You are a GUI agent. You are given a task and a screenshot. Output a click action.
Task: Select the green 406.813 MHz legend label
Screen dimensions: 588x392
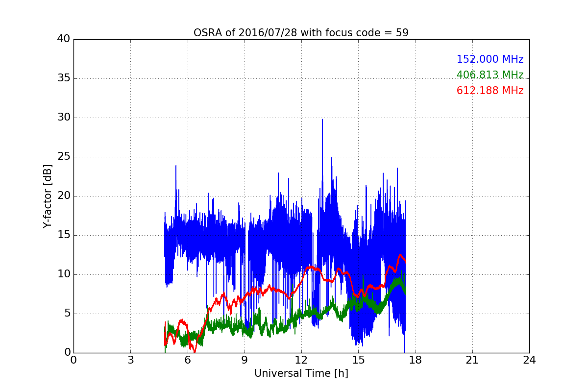click(490, 75)
